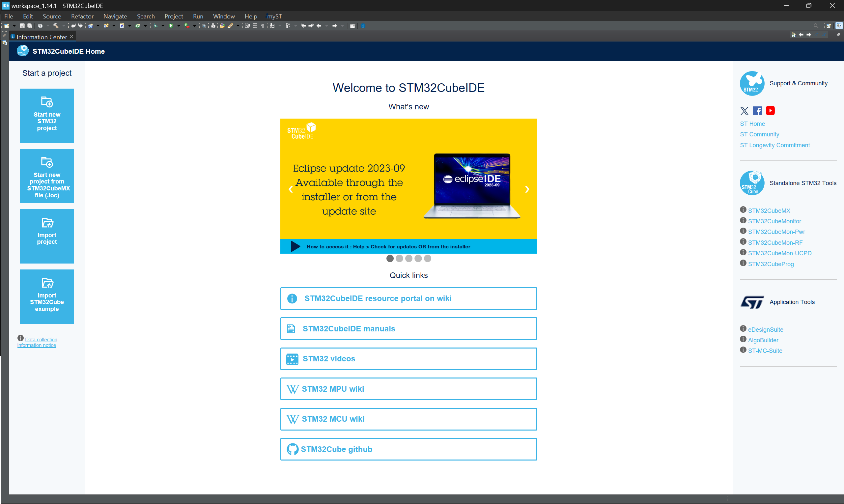Click the Save toolbar icon
This screenshot has height=504, width=844.
[22, 26]
